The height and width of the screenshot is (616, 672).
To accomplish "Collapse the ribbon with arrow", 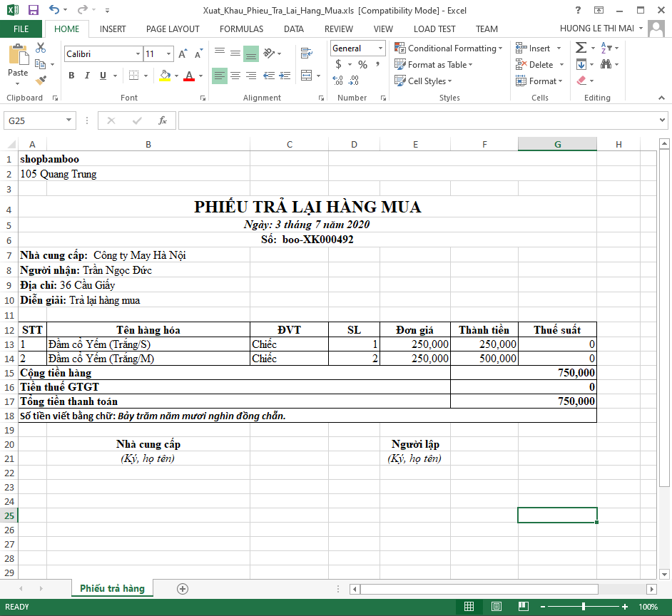I will [662, 98].
